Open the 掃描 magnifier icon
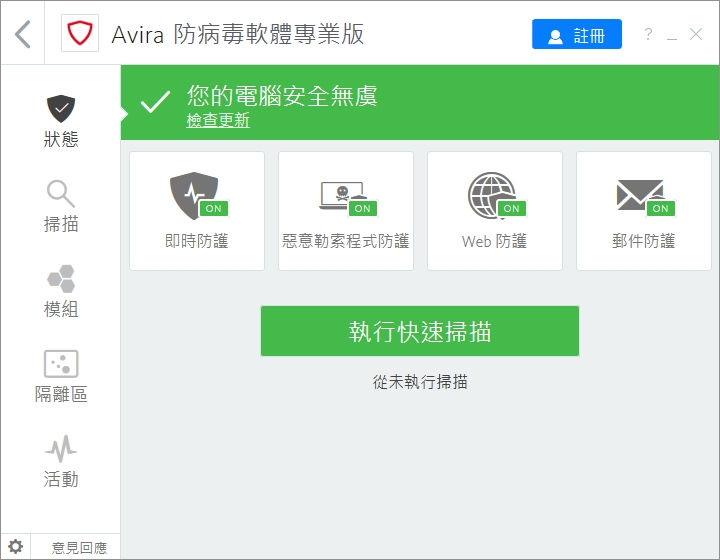Image resolution: width=720 pixels, height=560 pixels. coord(61,193)
